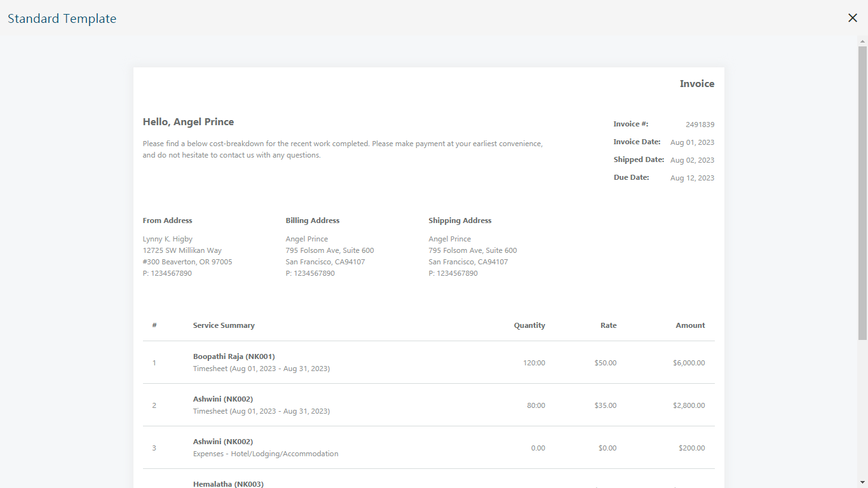Click the 120:00 quantity value
The height and width of the screenshot is (488, 868).
534,363
